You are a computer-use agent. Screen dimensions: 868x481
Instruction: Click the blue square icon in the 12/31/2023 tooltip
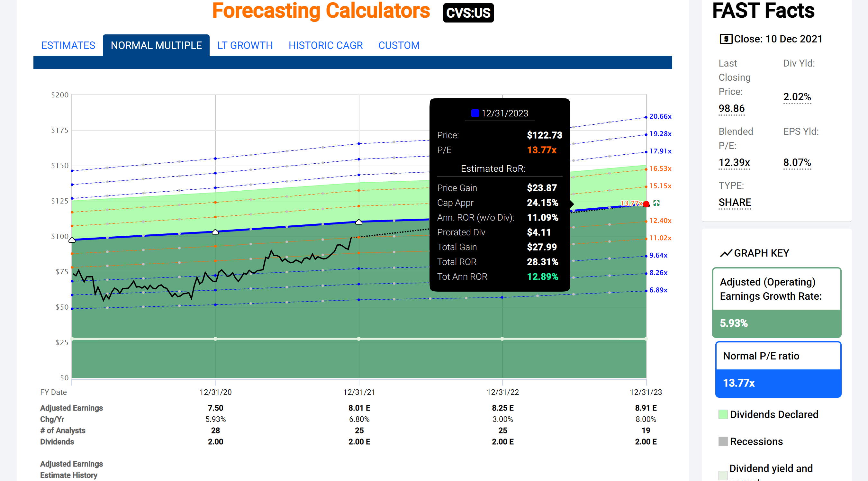pyautogui.click(x=475, y=113)
